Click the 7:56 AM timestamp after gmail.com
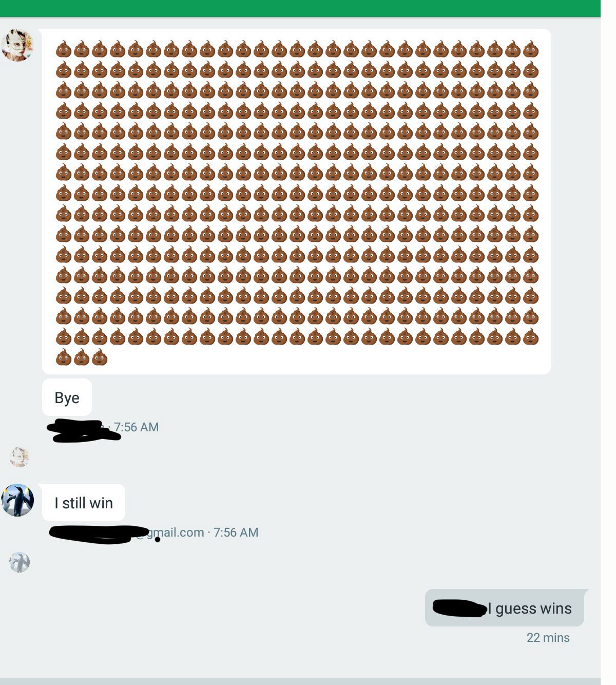 pos(236,532)
